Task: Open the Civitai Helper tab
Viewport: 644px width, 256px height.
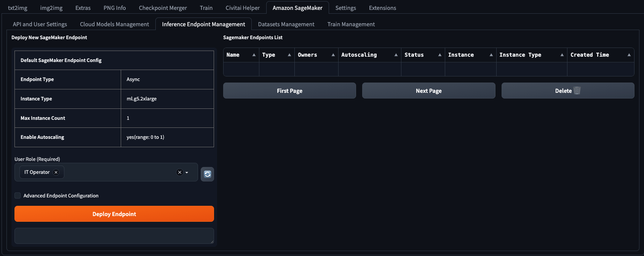Action: [243, 8]
